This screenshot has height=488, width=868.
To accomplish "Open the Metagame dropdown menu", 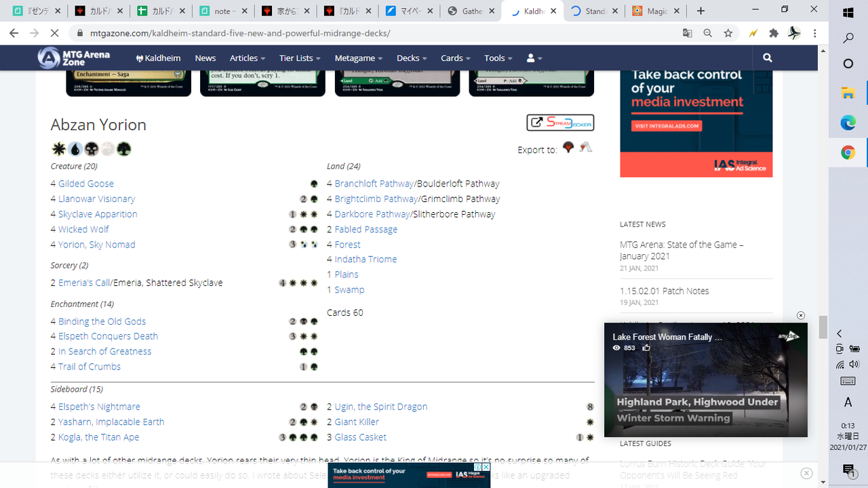I will [x=359, y=58].
